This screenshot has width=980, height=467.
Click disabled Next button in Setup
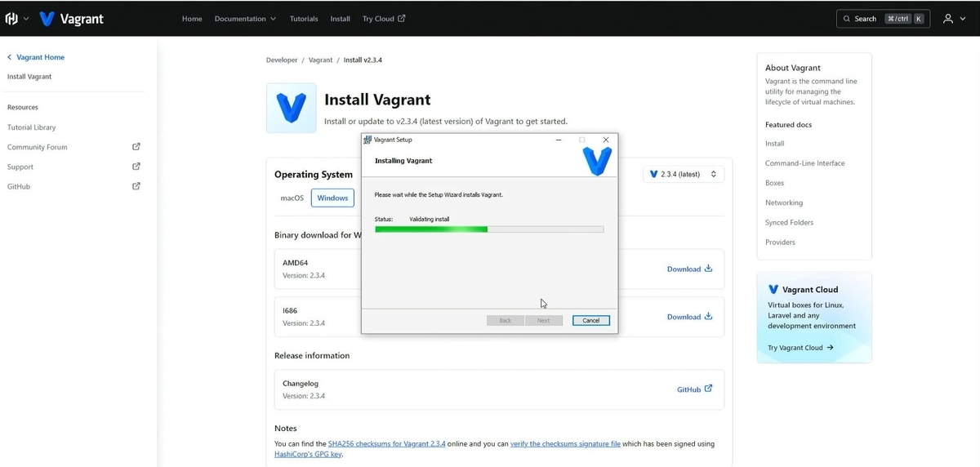(x=543, y=320)
